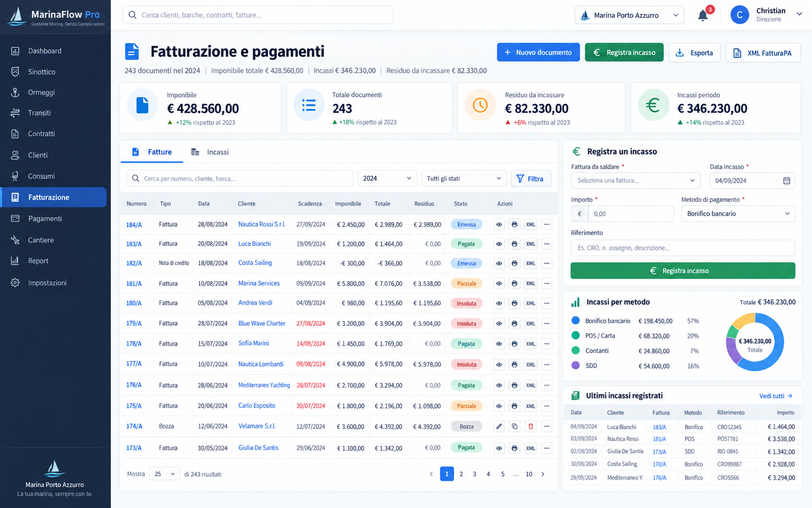Print invoice 177/A

click(x=515, y=365)
